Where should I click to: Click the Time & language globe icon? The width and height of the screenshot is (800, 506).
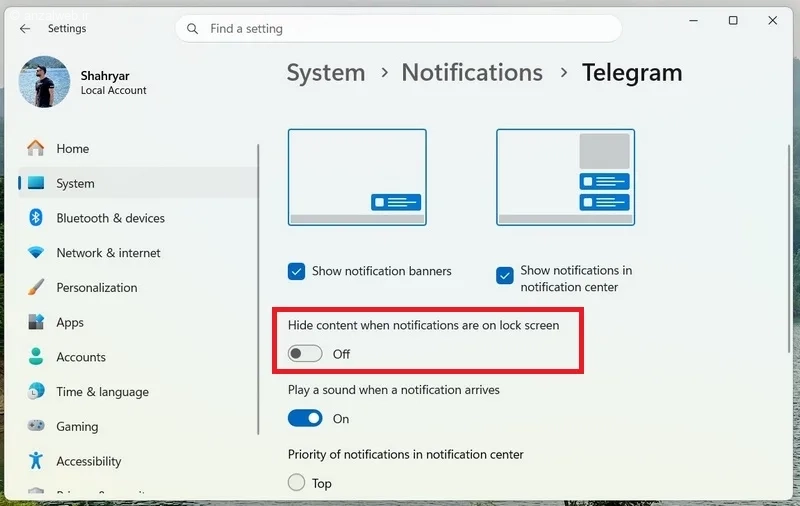coord(36,391)
